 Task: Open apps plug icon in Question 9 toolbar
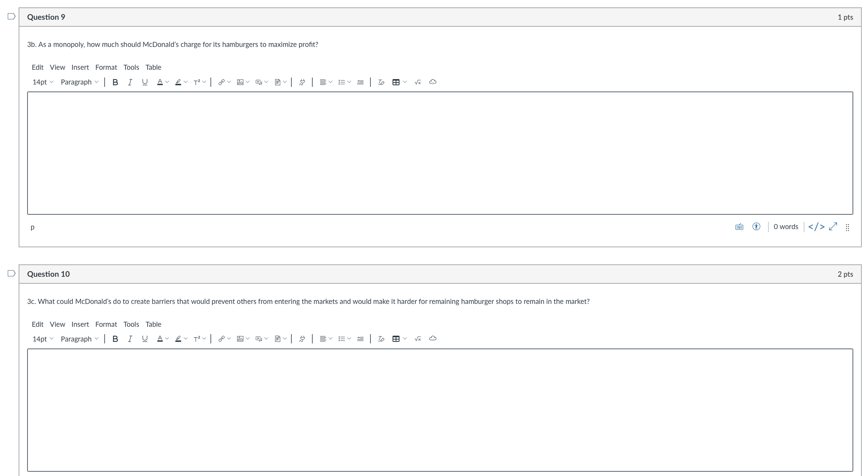point(302,82)
